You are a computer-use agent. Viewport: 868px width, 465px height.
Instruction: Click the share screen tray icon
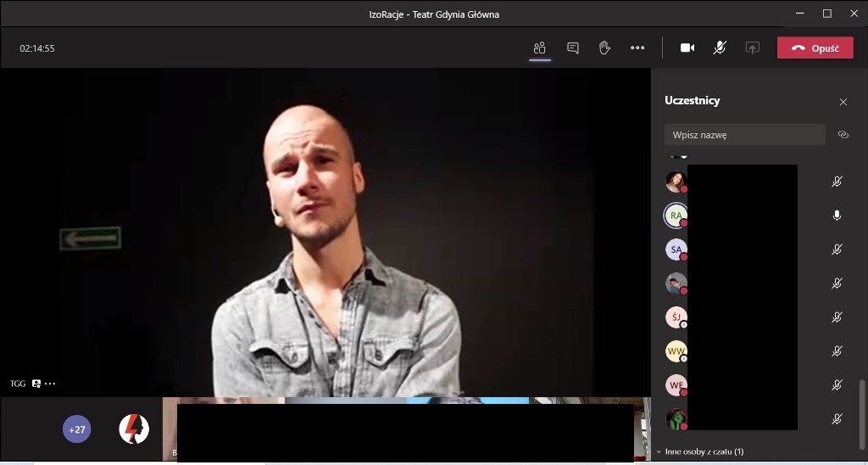pyautogui.click(x=752, y=48)
